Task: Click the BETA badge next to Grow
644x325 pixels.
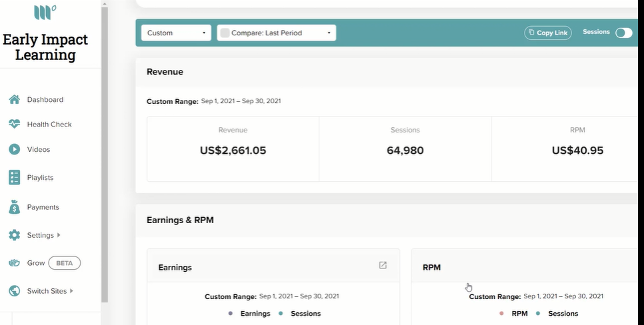Action: click(65, 263)
